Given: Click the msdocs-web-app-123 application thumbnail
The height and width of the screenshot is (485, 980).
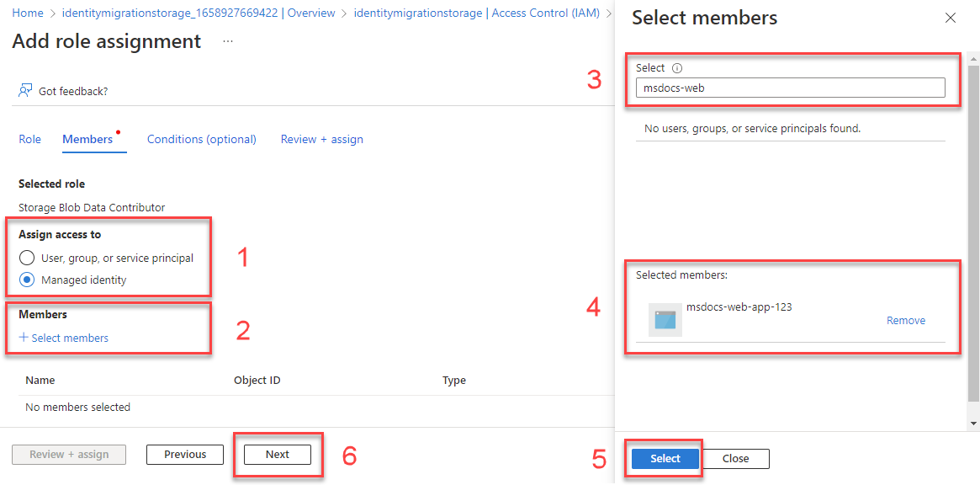Looking at the screenshot, I should pos(665,319).
